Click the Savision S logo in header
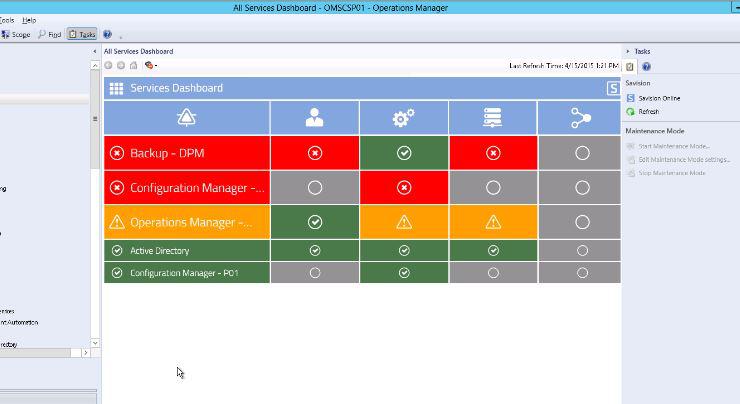740x404 pixels. pyautogui.click(x=613, y=88)
